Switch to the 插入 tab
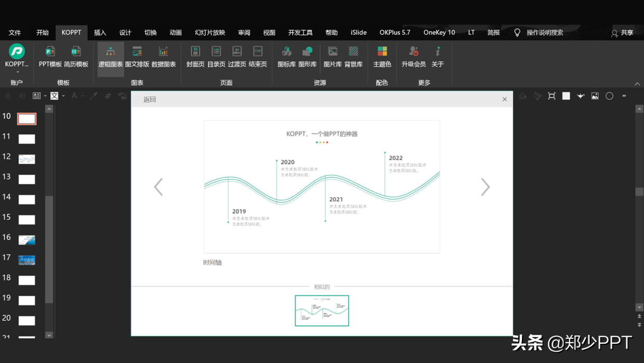Screen dimensions: 644x363 pyautogui.click(x=100, y=32)
